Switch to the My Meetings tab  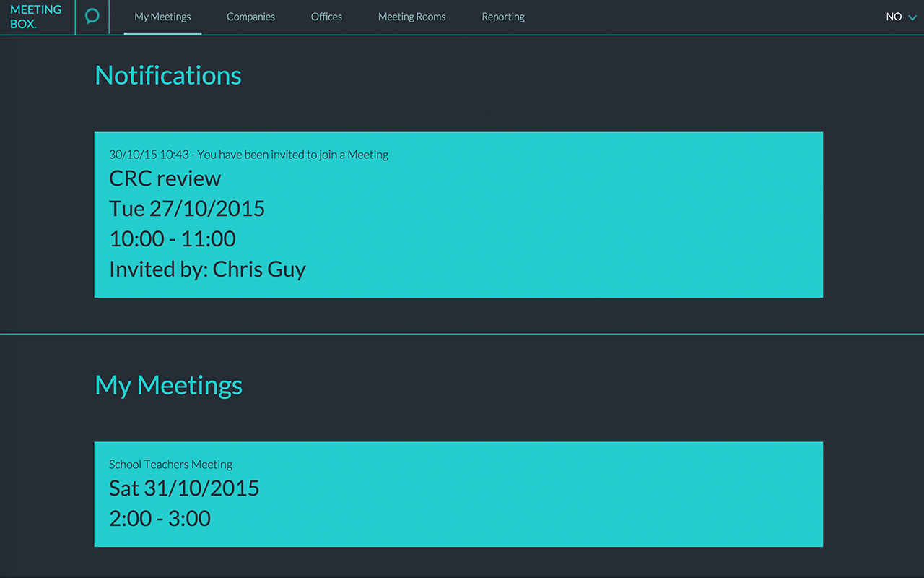coord(162,17)
